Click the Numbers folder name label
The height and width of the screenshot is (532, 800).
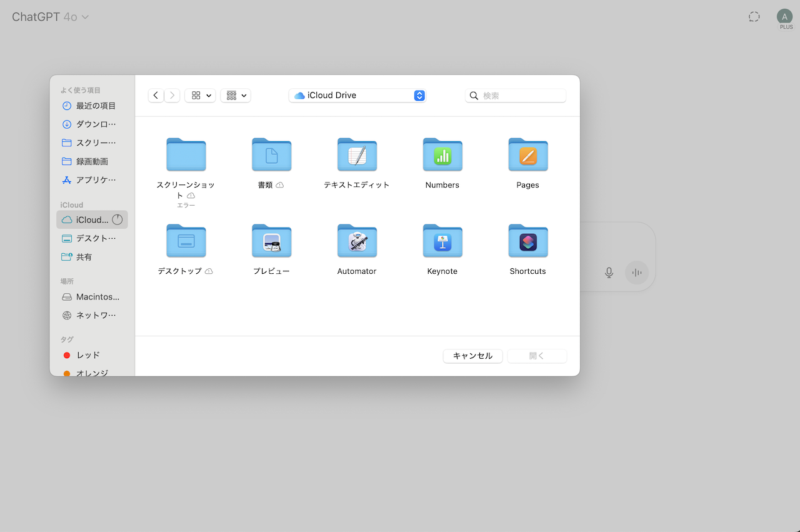click(x=442, y=185)
